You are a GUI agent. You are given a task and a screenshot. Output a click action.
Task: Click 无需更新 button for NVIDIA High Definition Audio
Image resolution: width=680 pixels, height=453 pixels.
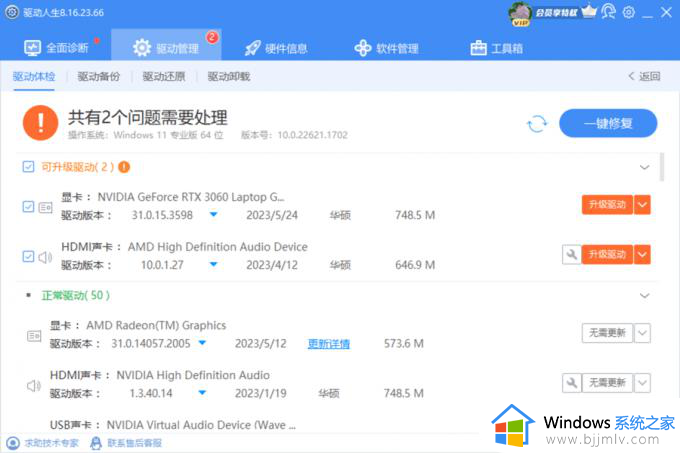coord(607,383)
